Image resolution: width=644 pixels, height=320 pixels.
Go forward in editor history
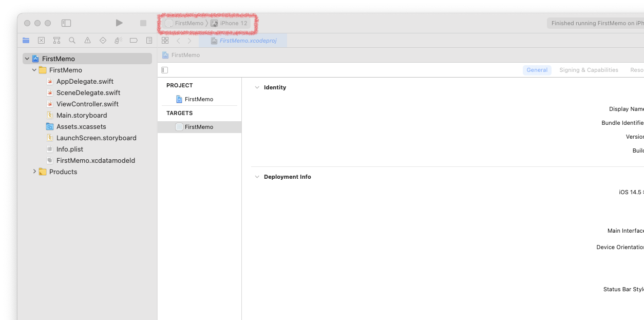coord(190,41)
